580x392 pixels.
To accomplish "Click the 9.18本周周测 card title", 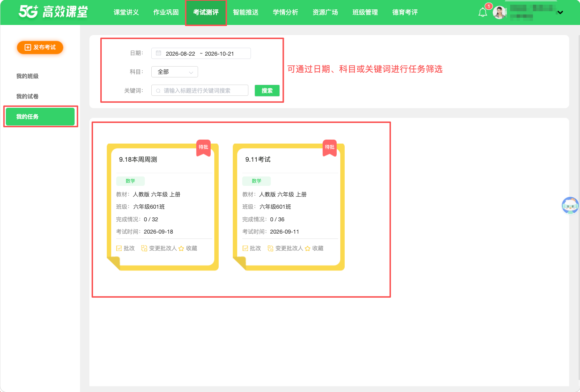I will click(x=138, y=159).
